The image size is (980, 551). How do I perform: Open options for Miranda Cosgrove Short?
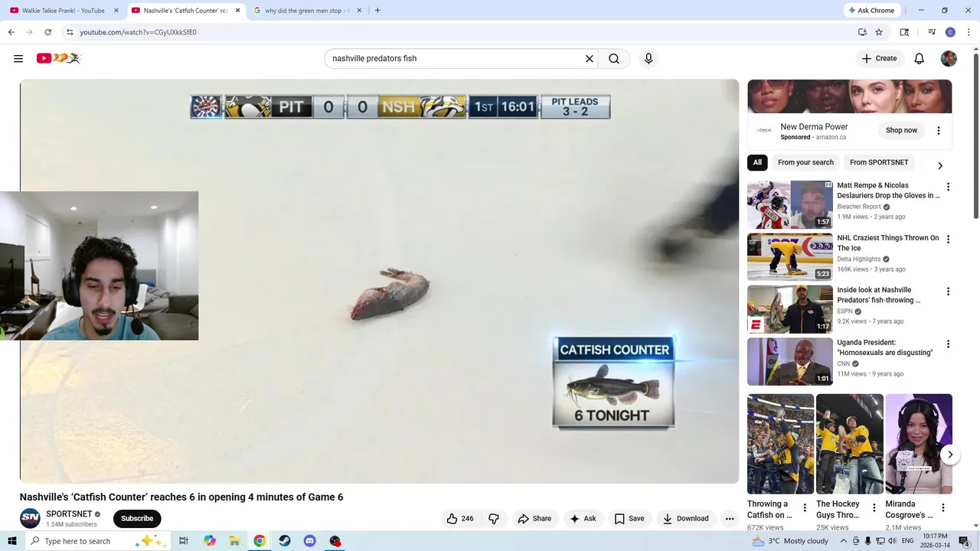pyautogui.click(x=943, y=507)
